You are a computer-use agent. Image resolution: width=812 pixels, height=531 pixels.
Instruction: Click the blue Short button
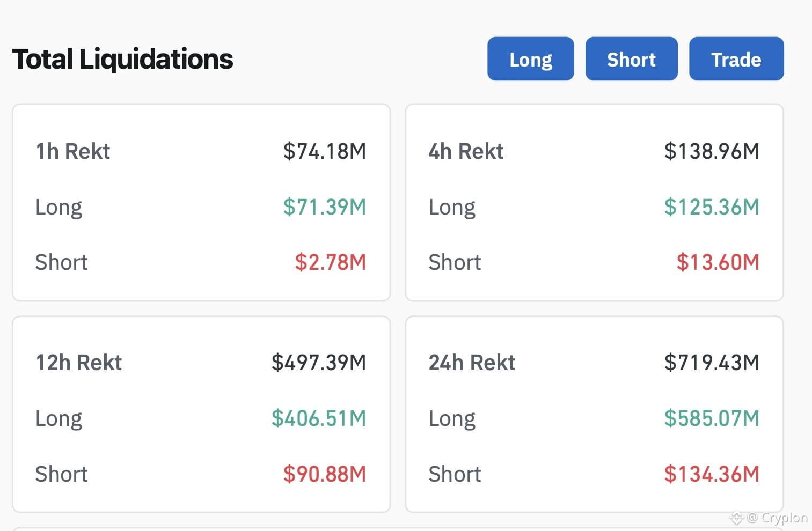point(631,59)
